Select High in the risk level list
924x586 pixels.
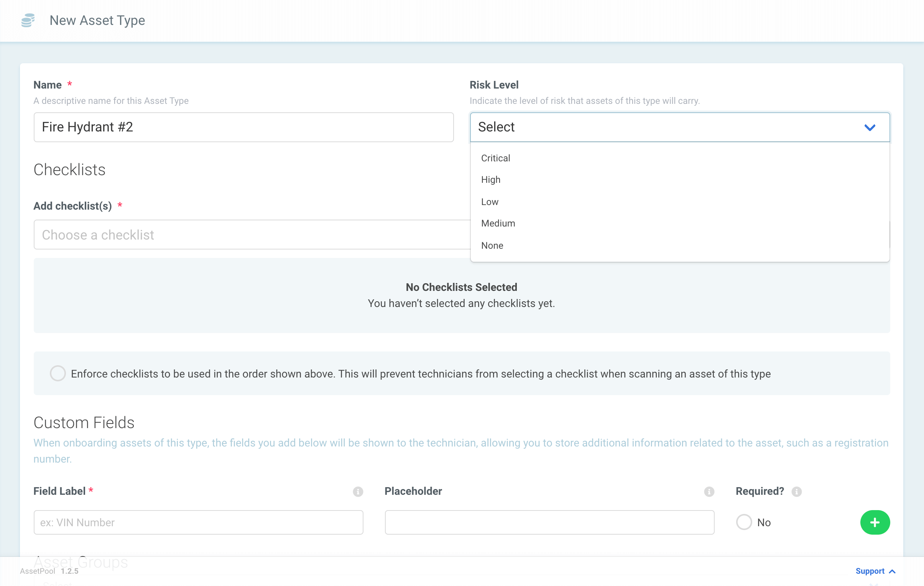click(490, 179)
